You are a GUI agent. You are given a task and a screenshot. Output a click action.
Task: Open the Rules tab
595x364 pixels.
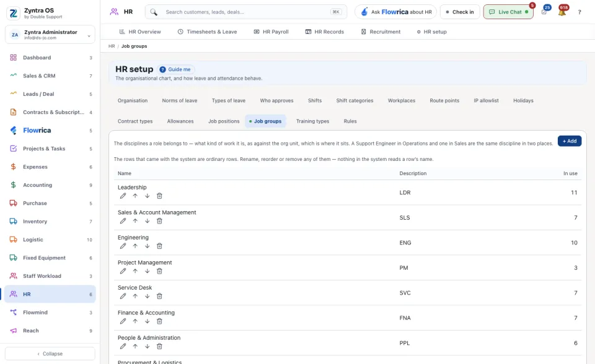(x=350, y=121)
